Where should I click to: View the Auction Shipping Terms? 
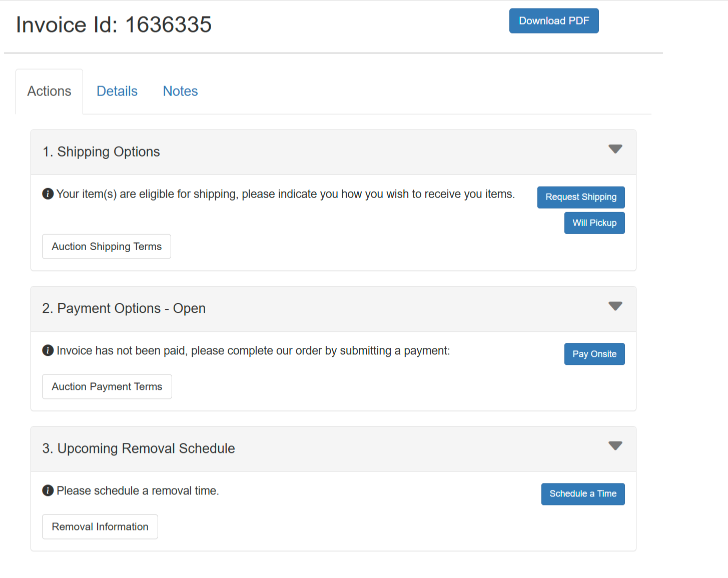(x=106, y=246)
